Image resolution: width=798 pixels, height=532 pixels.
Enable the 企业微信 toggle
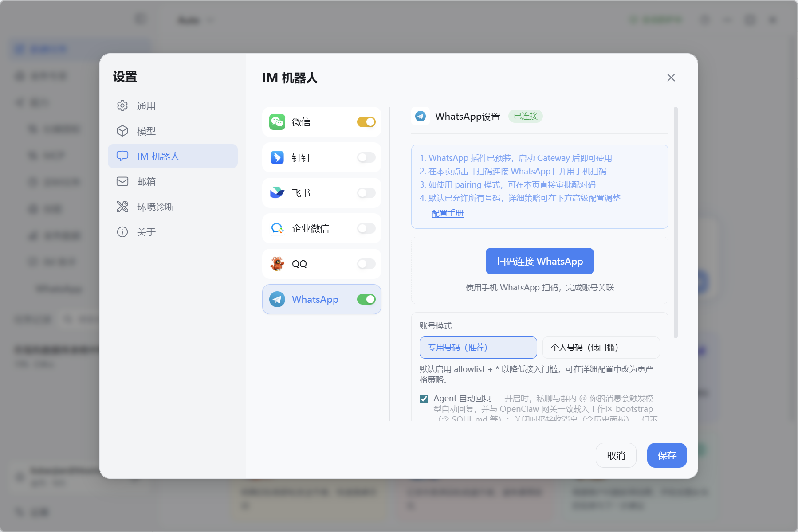coord(366,228)
